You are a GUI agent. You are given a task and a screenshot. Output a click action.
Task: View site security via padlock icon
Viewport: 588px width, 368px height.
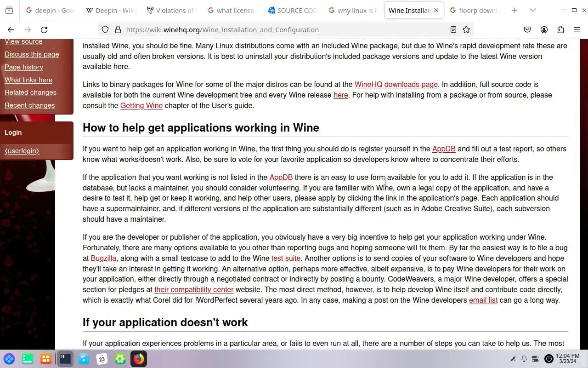pyautogui.click(x=118, y=29)
